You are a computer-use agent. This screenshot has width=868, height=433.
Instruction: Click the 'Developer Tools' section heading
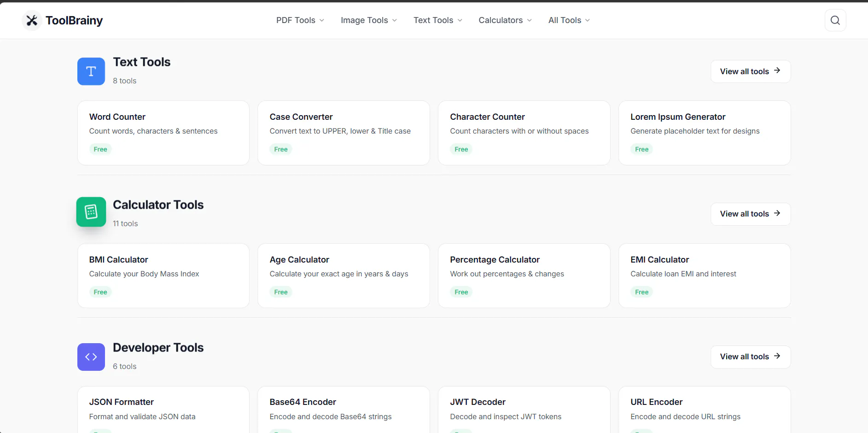click(x=158, y=348)
